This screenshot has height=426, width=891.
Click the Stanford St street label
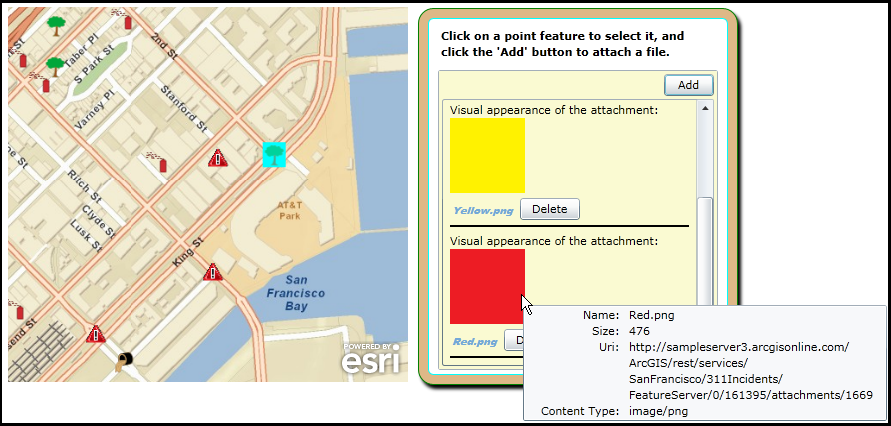pos(184,109)
